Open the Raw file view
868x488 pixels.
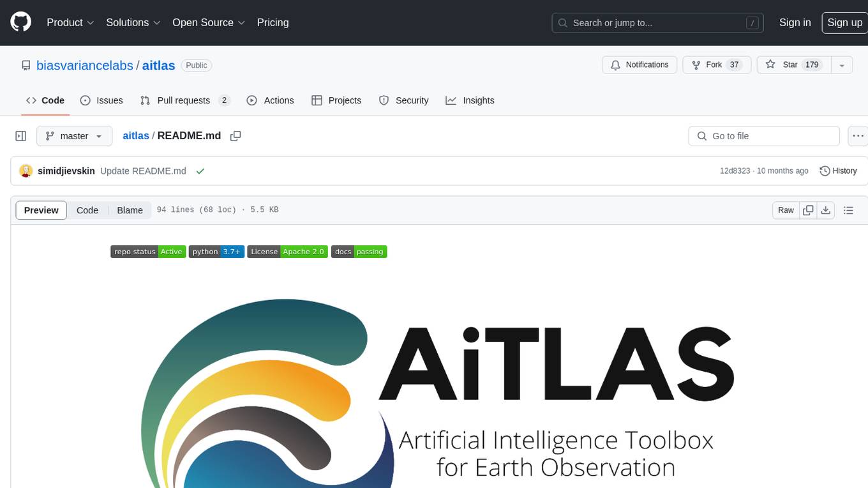tap(786, 210)
